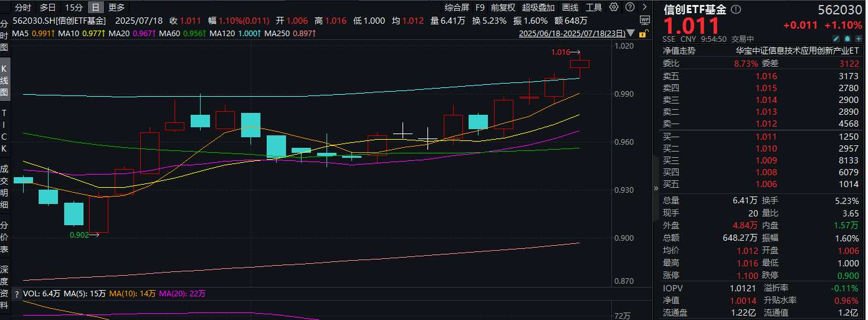Click the 前复权 adjustment button

[503, 7]
